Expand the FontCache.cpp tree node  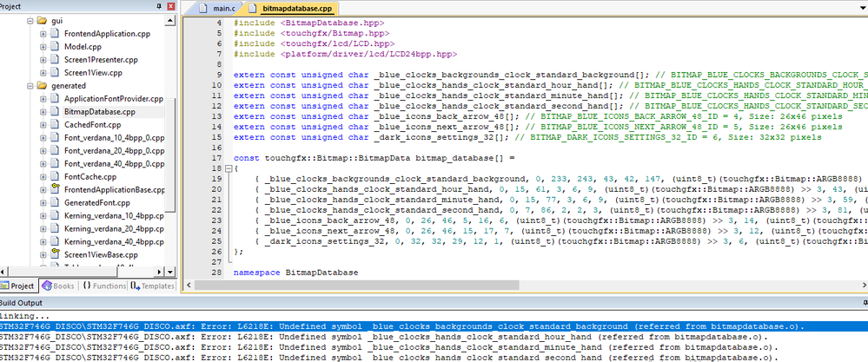[x=43, y=176]
